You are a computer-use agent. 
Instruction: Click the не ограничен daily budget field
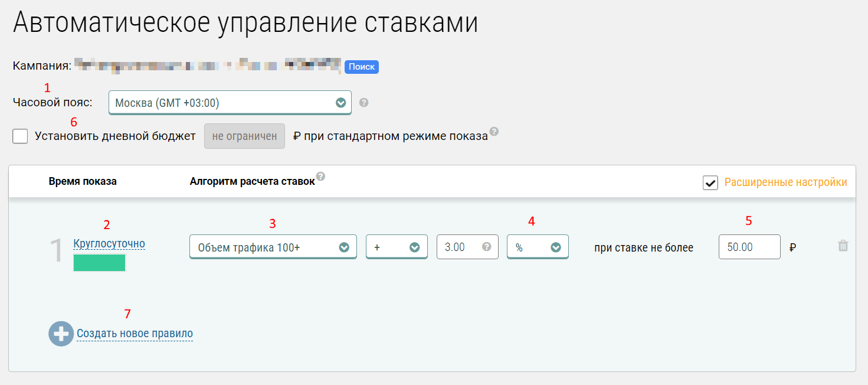(244, 136)
